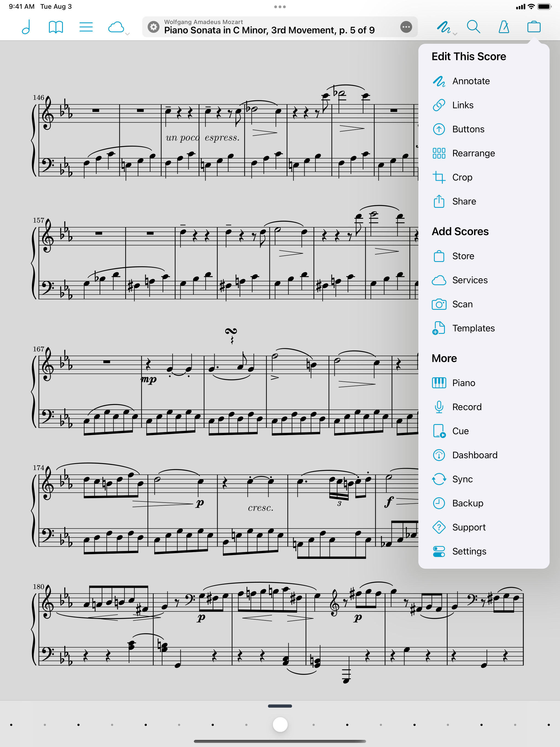Image resolution: width=560 pixels, height=747 pixels.
Task: Close the toolbox menu via briefcase icon
Action: pyautogui.click(x=534, y=27)
